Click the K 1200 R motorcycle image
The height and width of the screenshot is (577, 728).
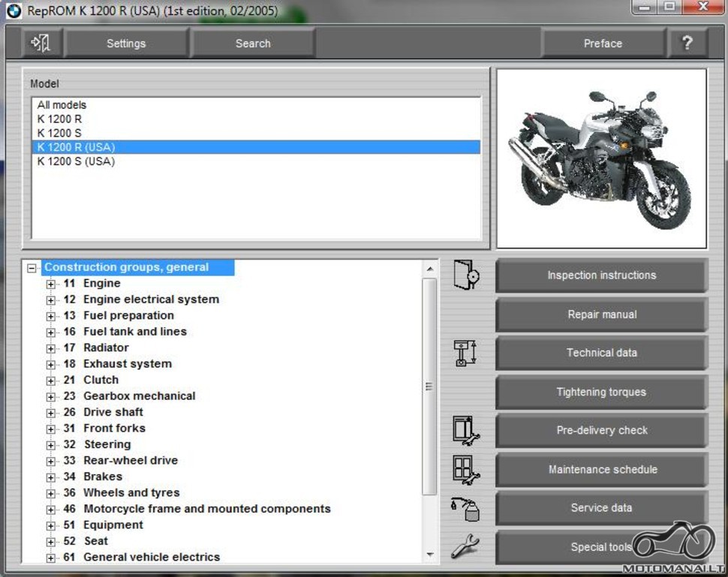(602, 159)
